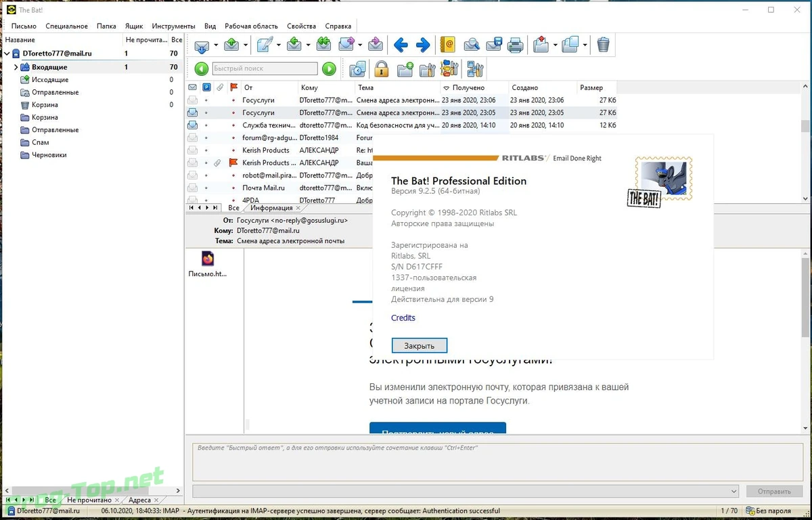Select the Спам folder
This screenshot has height=520, width=812.
[40, 142]
